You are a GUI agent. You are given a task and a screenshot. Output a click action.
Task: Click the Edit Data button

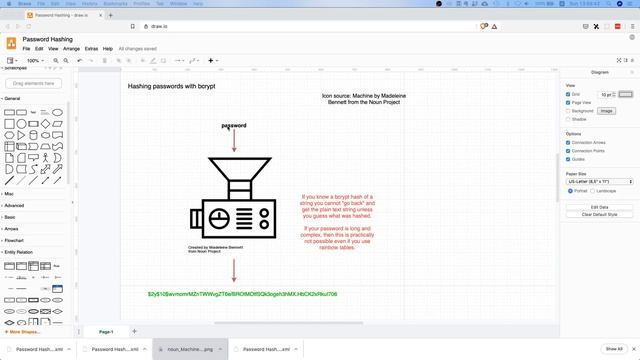coord(599,207)
